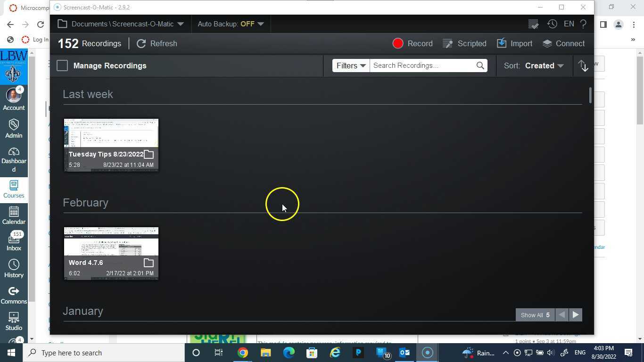Switch to the Courses sidebar section

(14, 189)
